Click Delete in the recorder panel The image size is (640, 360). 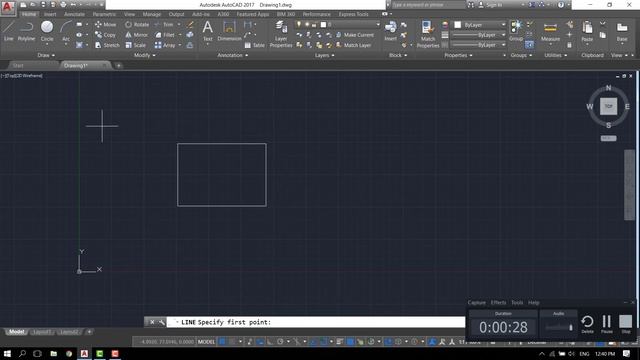(x=587, y=324)
